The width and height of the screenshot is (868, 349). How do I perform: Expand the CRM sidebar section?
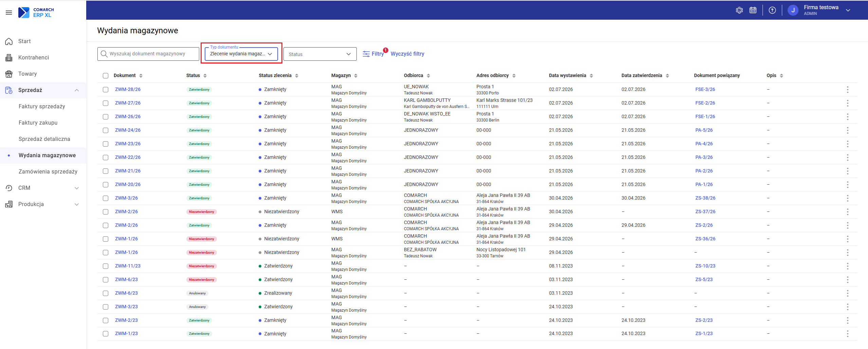(43, 188)
